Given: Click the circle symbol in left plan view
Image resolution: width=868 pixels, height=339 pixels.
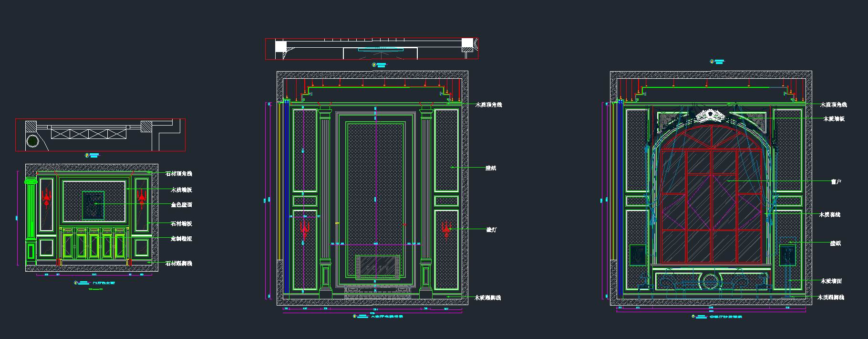Looking at the screenshot, I should (33, 141).
